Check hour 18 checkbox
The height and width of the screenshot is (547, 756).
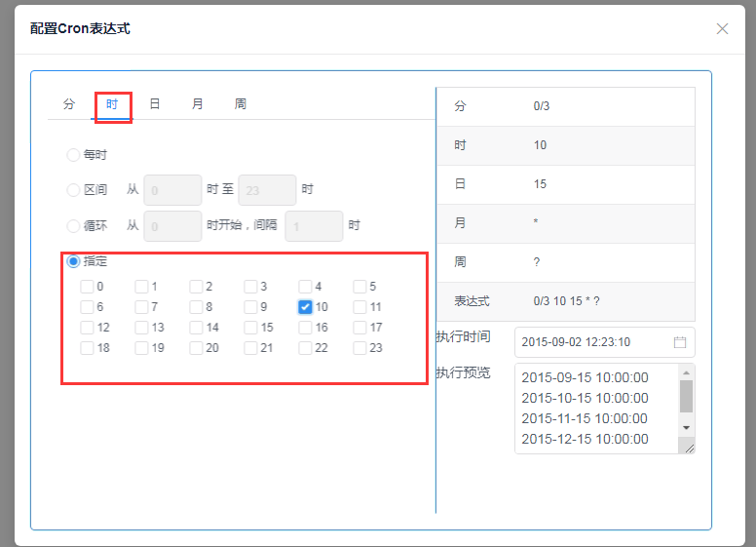point(87,348)
